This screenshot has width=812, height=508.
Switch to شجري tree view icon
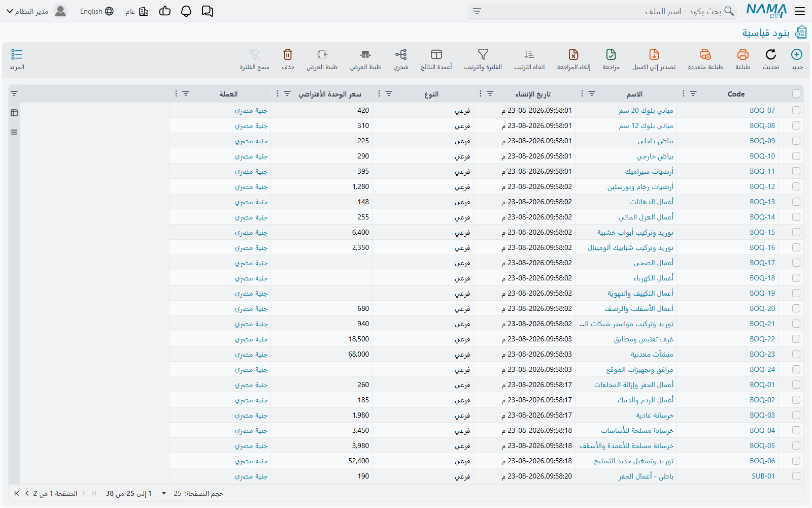pos(400,55)
